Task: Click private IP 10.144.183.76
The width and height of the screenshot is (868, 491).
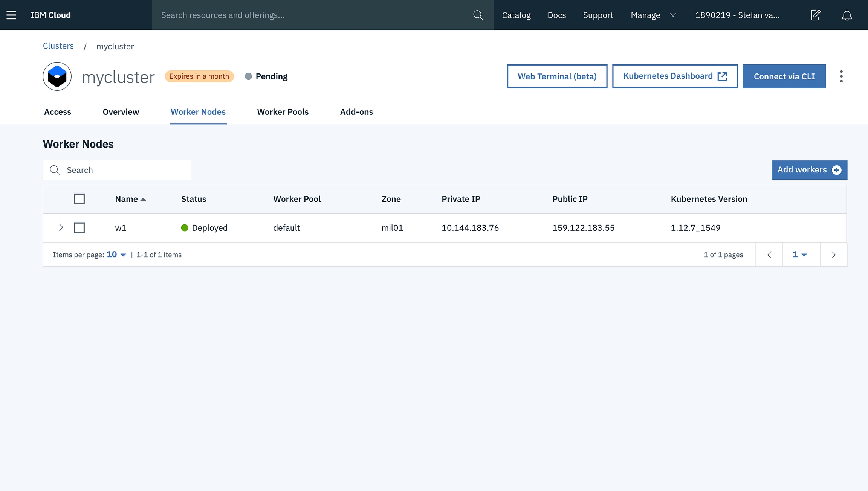Action: click(x=470, y=228)
